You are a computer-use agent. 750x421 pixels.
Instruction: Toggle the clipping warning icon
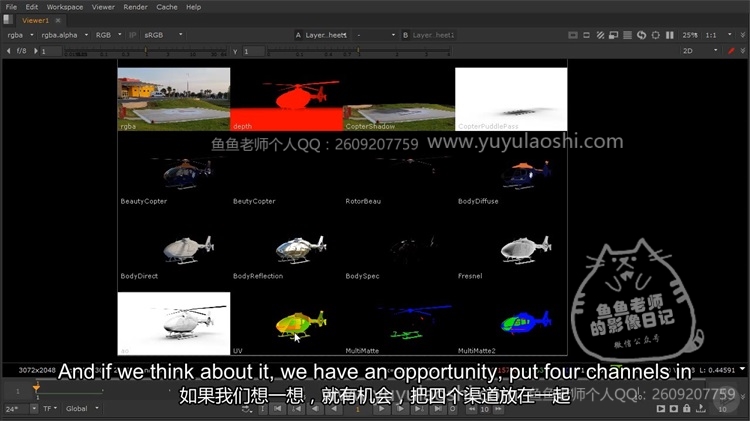click(x=573, y=35)
